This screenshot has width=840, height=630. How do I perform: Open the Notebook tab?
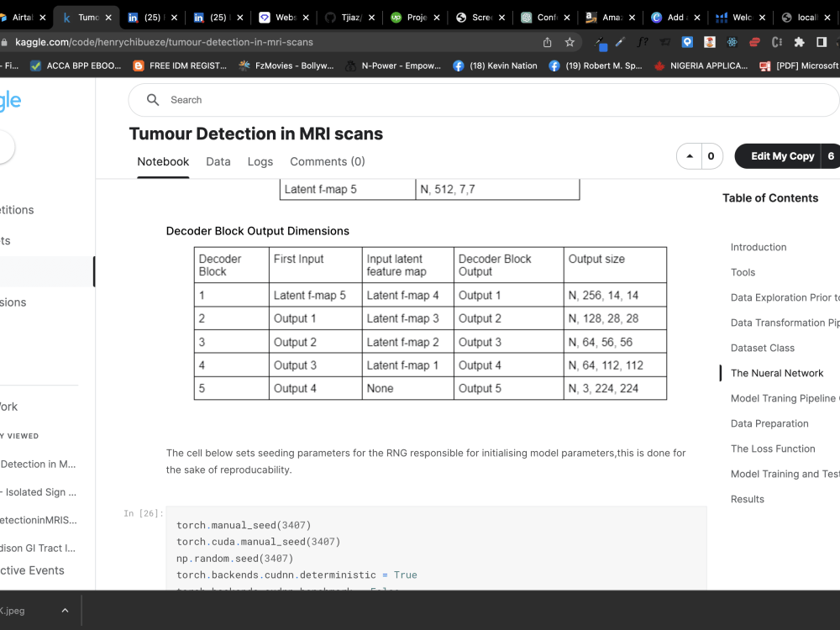[x=163, y=162]
